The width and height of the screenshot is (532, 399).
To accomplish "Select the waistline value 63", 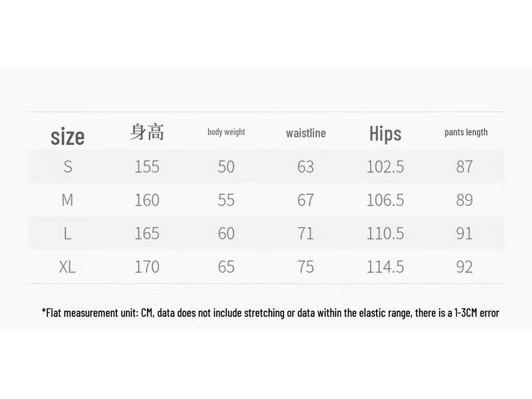I will [x=305, y=167].
